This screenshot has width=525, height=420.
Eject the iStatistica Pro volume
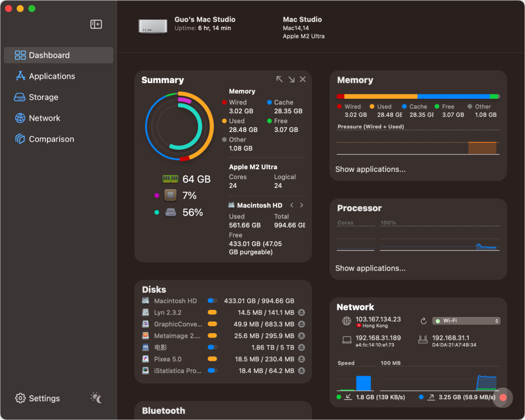[302, 371]
